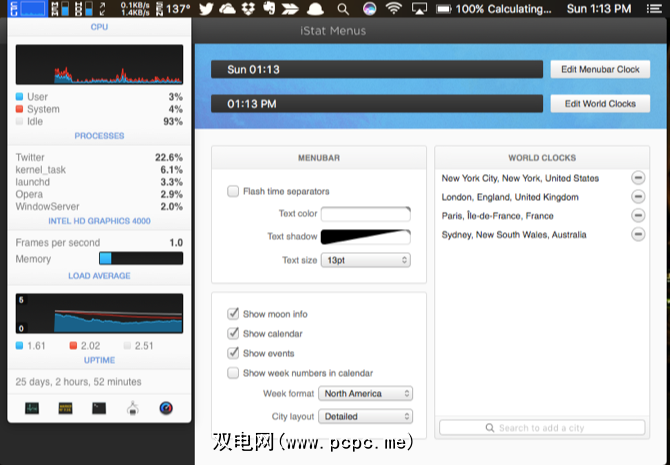Activate Siri from the menu bar
670x465 pixels.
(369, 9)
